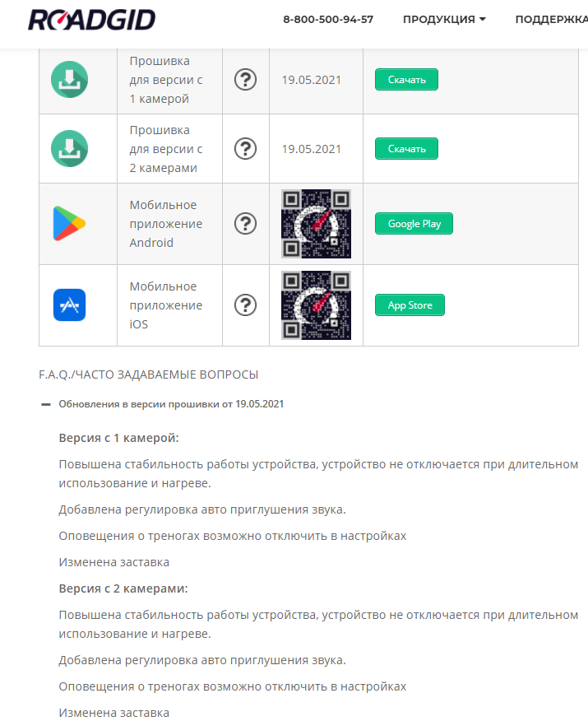Open help question mark for 2-camera firmware
Viewport: 588px width, 721px height.
tap(246, 149)
